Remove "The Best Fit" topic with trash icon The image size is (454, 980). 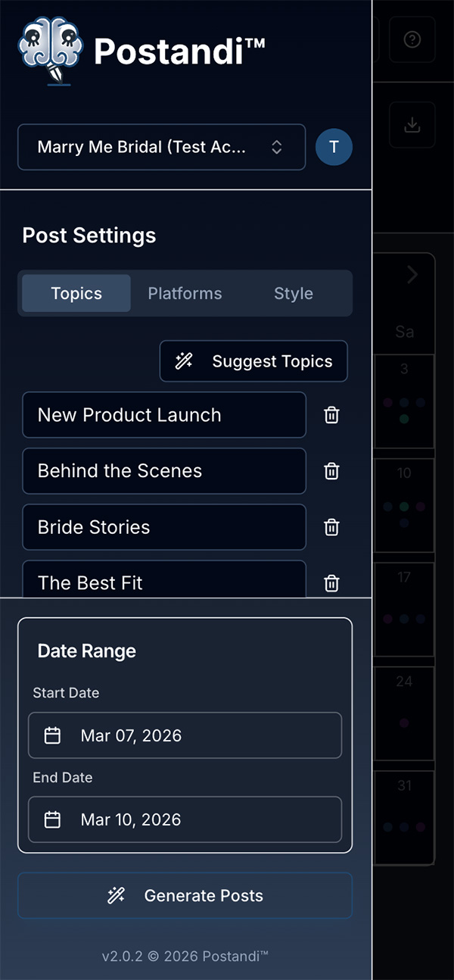pos(331,583)
